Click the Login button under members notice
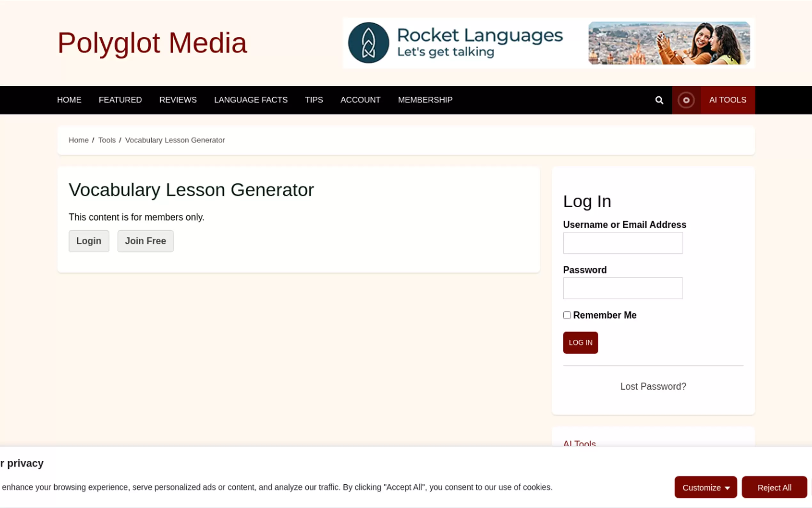The image size is (812, 508). [x=89, y=241]
